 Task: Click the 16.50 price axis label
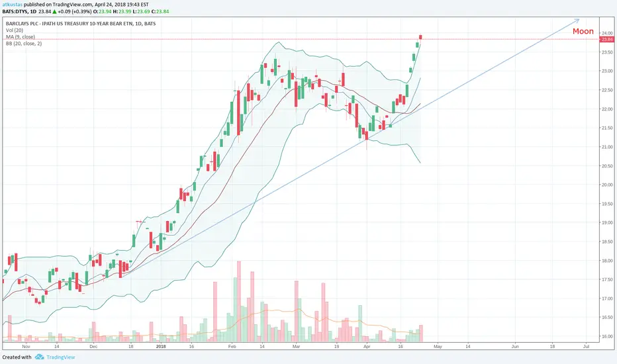[607, 317]
